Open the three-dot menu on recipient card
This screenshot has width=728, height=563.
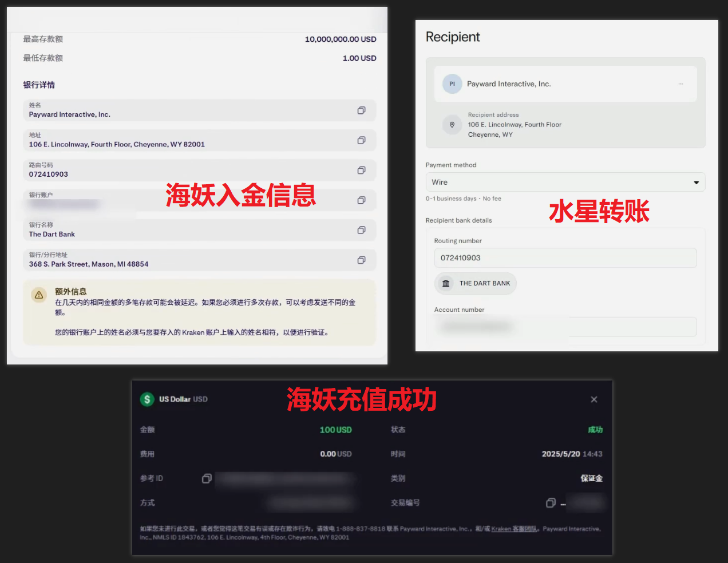coord(680,84)
